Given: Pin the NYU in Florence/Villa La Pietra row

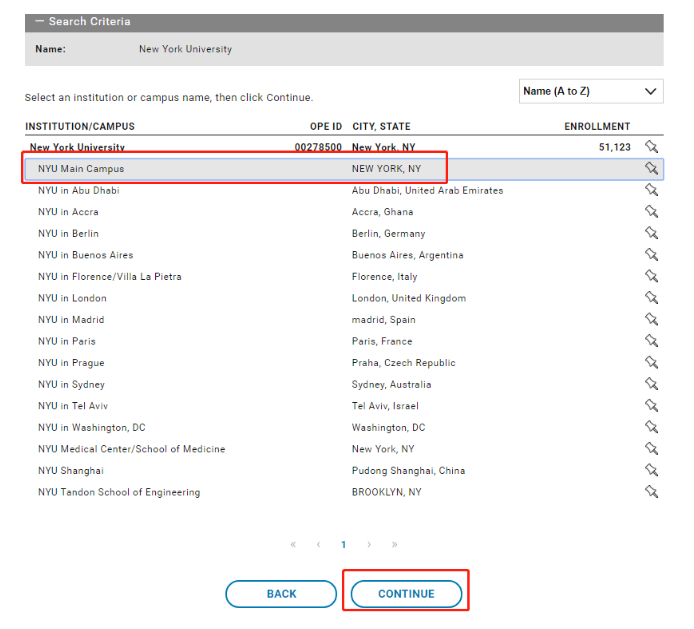Looking at the screenshot, I should pyautogui.click(x=651, y=276).
